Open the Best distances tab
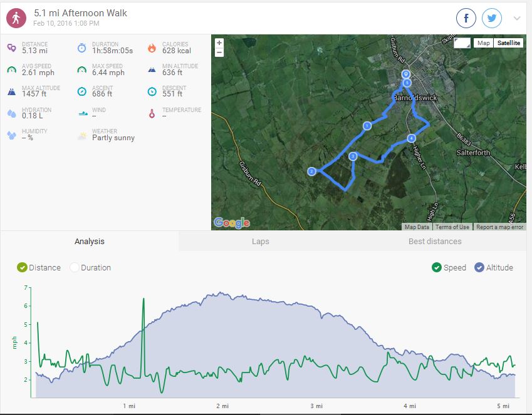The width and height of the screenshot is (532, 415). point(434,241)
